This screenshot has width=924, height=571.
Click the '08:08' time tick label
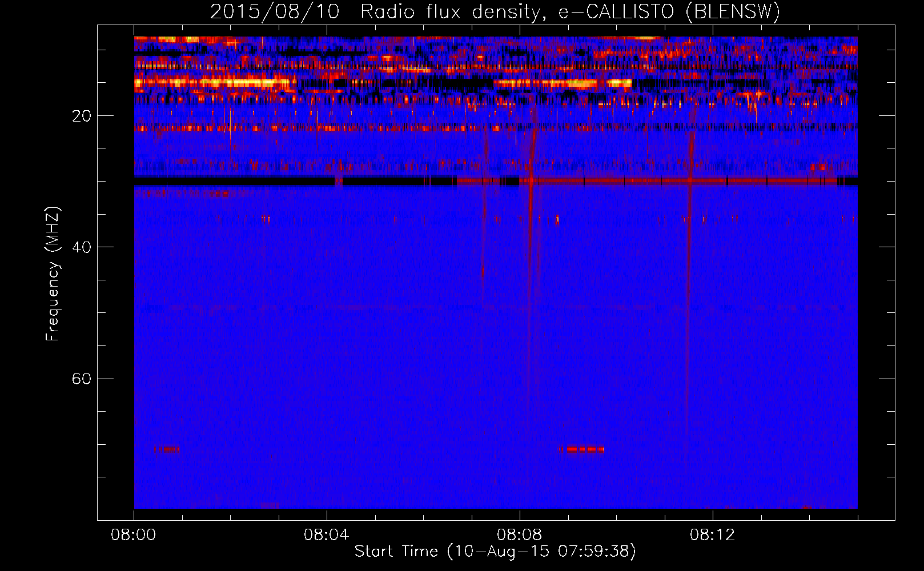(519, 535)
